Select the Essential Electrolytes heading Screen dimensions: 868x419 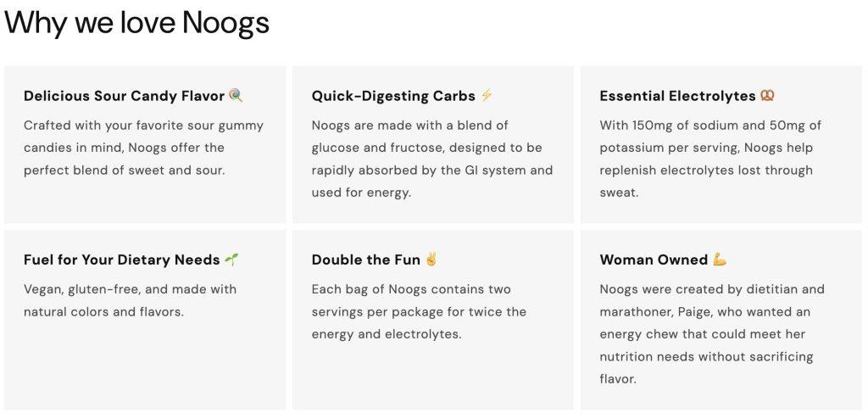[677, 96]
